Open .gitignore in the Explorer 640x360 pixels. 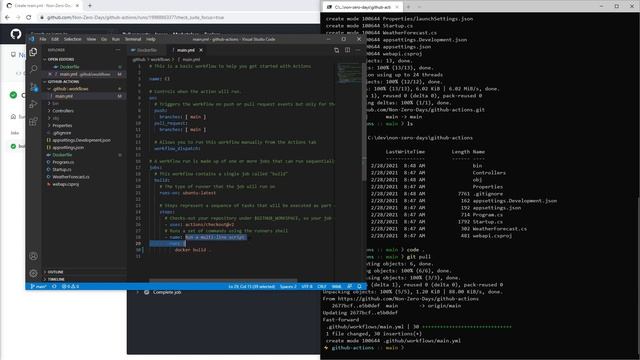(62, 133)
